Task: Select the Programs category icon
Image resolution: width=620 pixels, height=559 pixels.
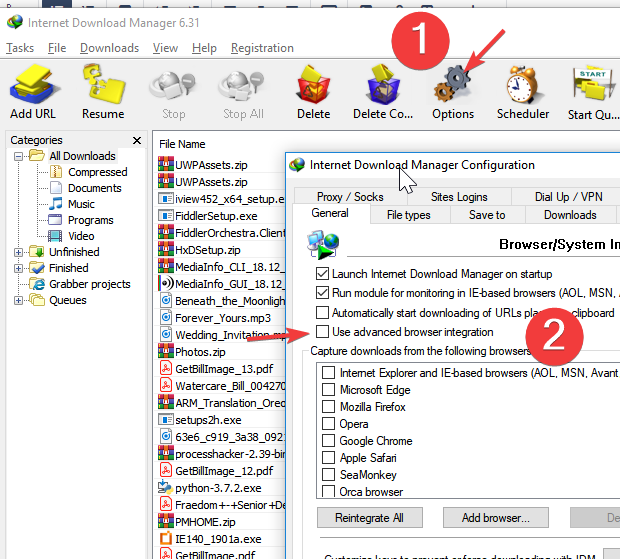Action: click(55, 220)
